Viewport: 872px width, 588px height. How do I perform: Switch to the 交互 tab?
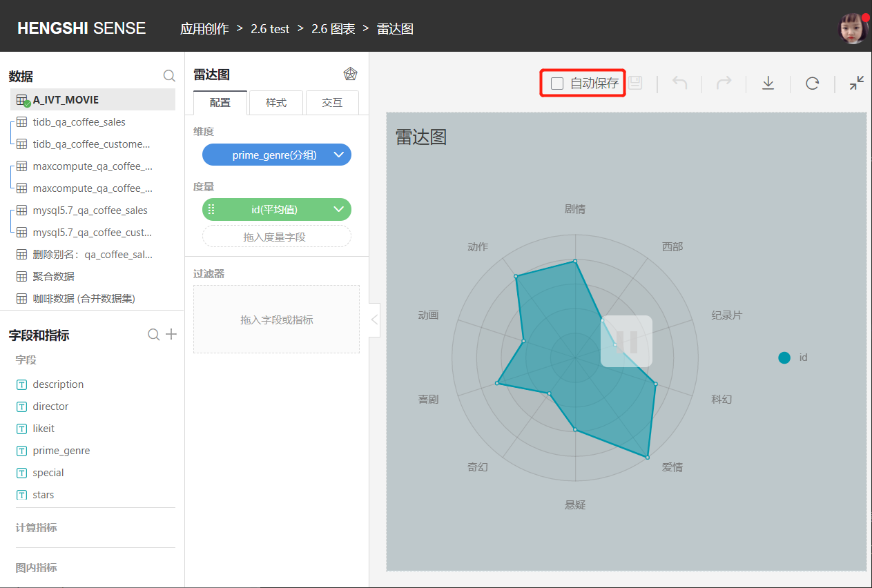[x=332, y=102]
